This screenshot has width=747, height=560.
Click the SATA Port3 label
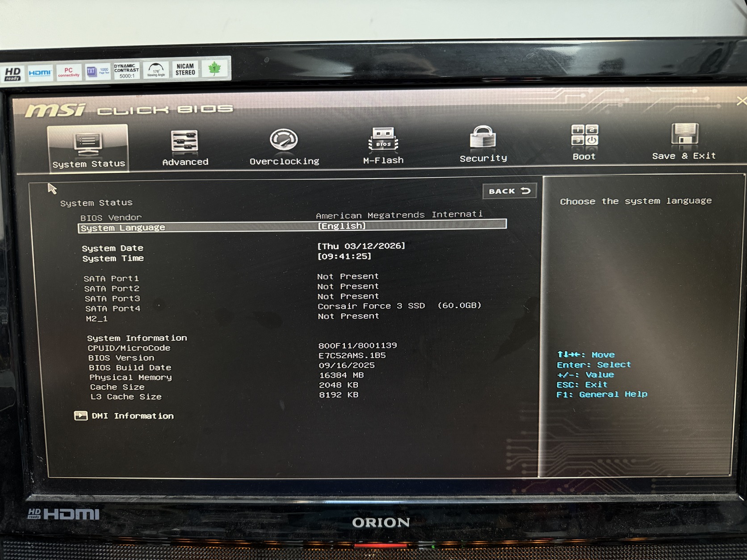[x=112, y=299]
